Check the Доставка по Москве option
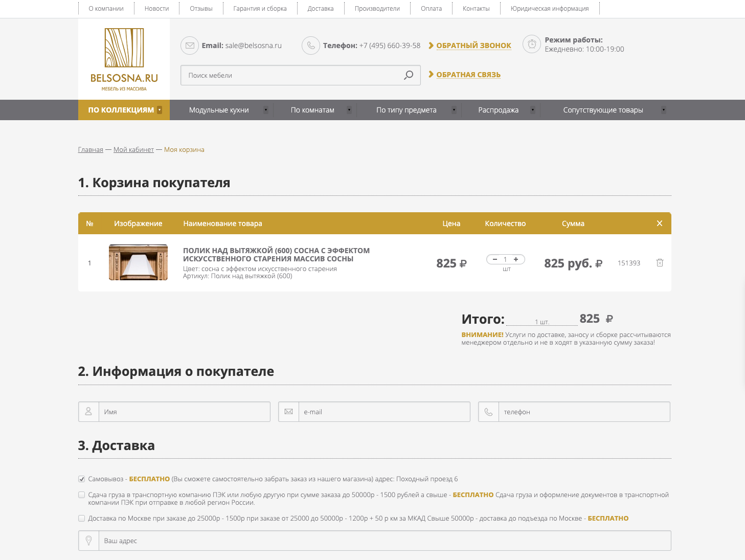The height and width of the screenshot is (560, 745). point(81,519)
